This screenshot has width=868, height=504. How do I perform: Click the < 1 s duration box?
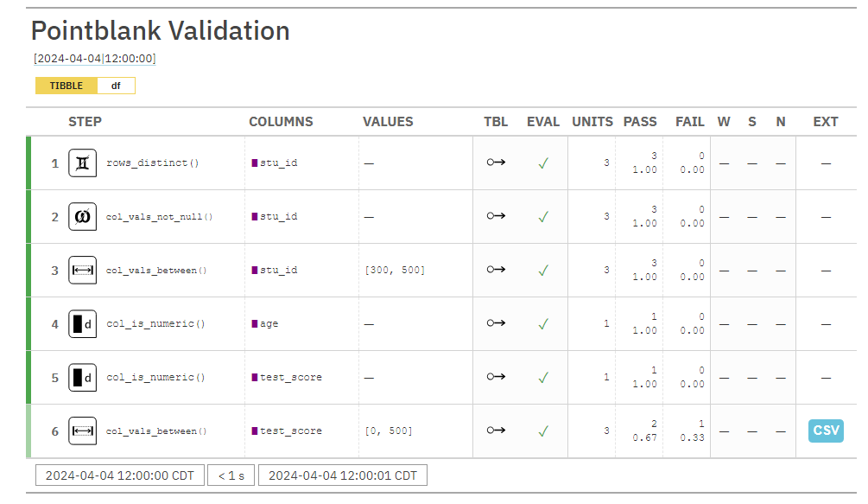point(231,475)
